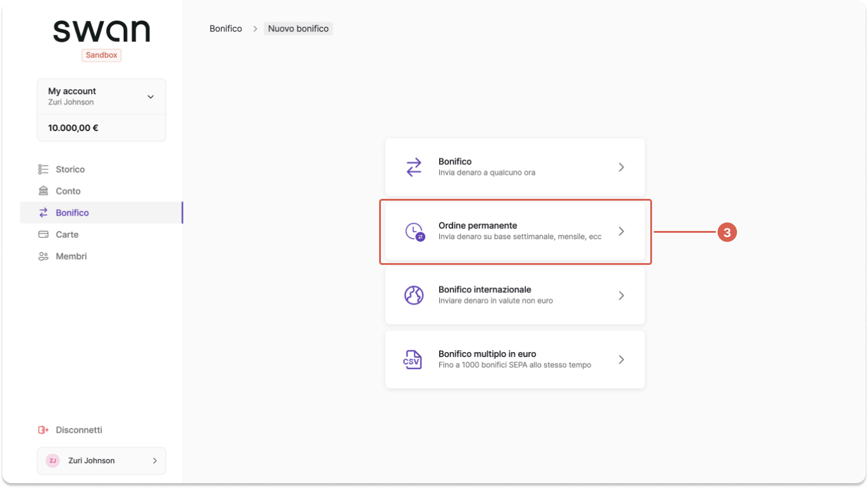
Task: Click 'Invia denaro a qualcuno ora' text
Action: 487,172
